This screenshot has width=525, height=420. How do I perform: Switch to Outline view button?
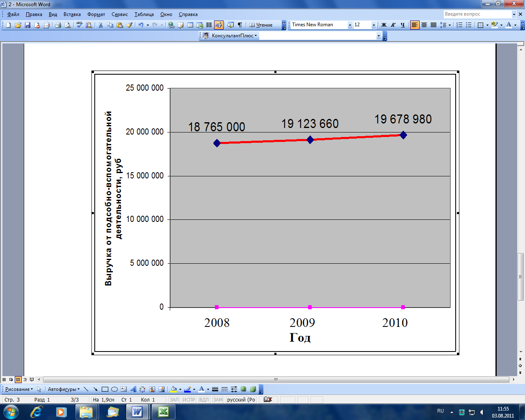coord(25,379)
